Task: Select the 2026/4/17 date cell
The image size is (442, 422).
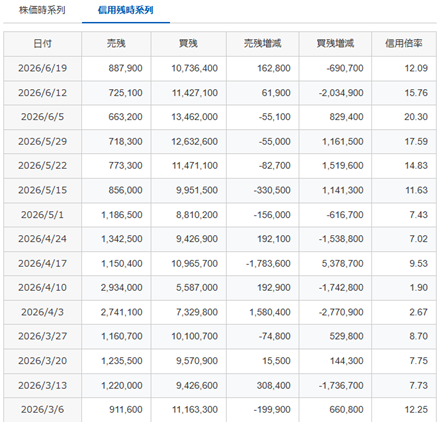Action: [x=42, y=263]
